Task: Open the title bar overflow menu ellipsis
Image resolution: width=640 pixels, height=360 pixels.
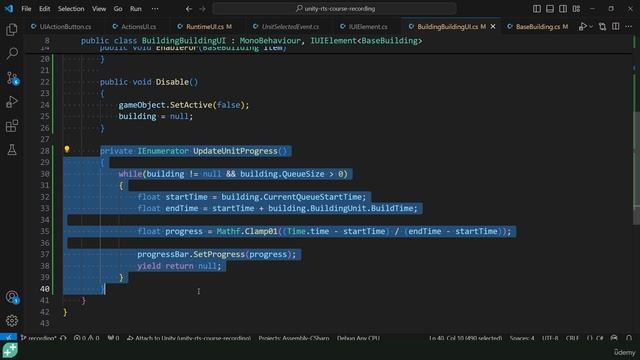Action: pos(155,9)
